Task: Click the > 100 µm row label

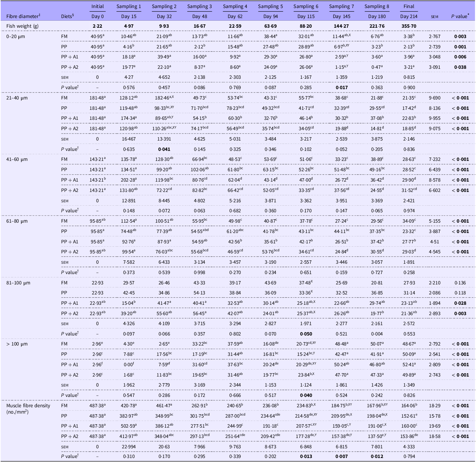Action: click(17, 344)
